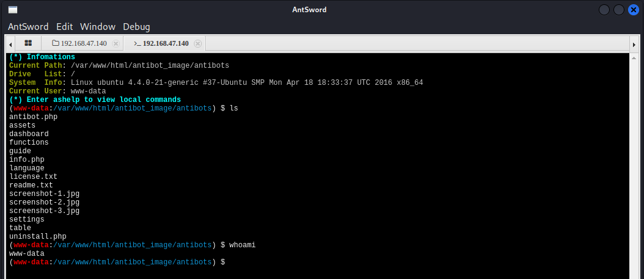Minimize the AntSword window
The width and height of the screenshot is (644, 279).
pyautogui.click(x=604, y=10)
